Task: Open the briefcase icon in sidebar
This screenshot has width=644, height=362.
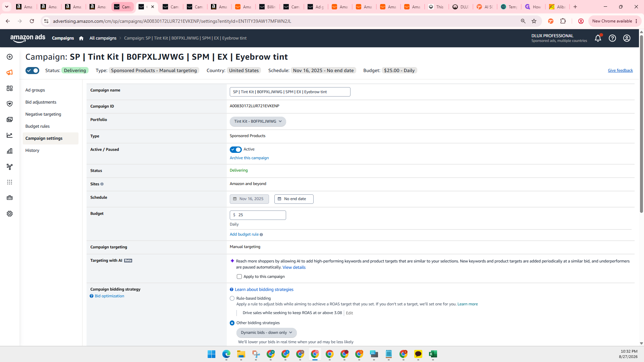Action: pos(10,198)
